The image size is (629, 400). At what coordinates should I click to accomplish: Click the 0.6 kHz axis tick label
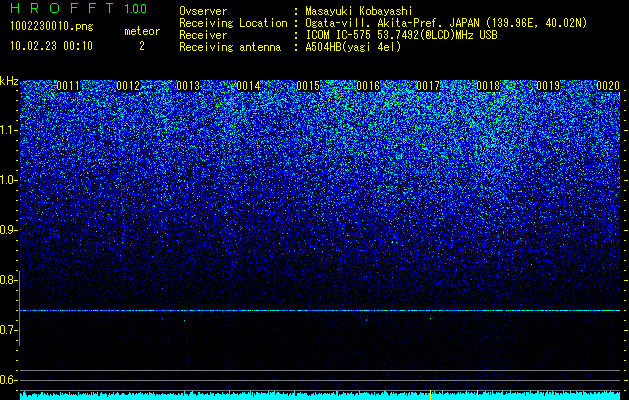click(x=8, y=380)
